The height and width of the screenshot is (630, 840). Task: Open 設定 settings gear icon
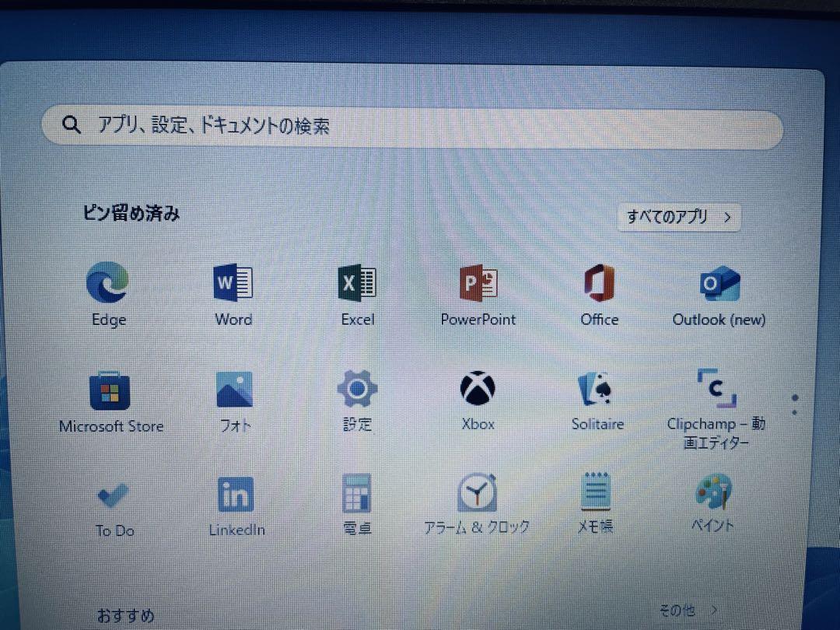pos(357,389)
